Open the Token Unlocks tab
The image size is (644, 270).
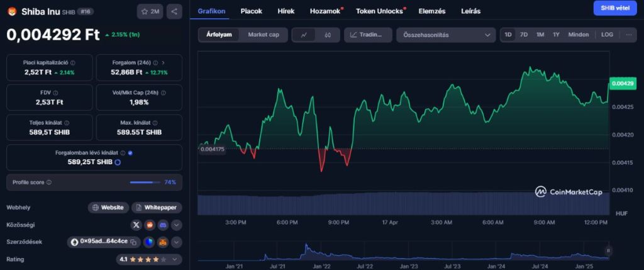380,11
